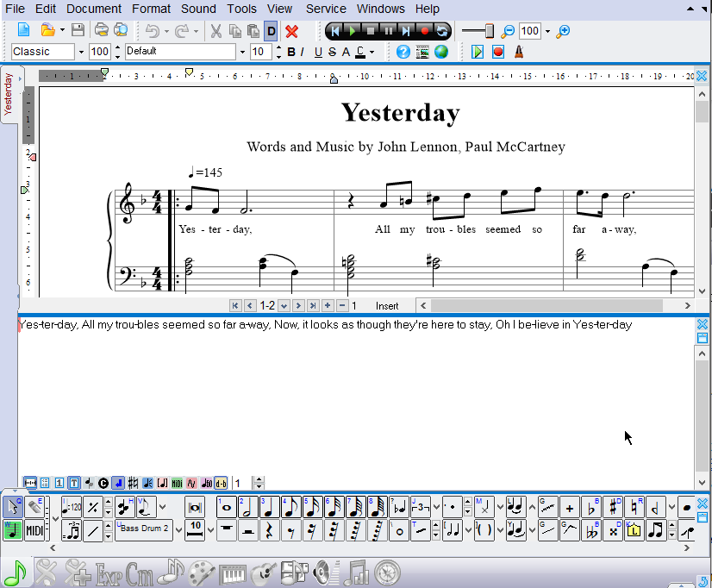Image resolution: width=712 pixels, height=588 pixels.
Task: Start playback with the green play button
Action: [353, 31]
